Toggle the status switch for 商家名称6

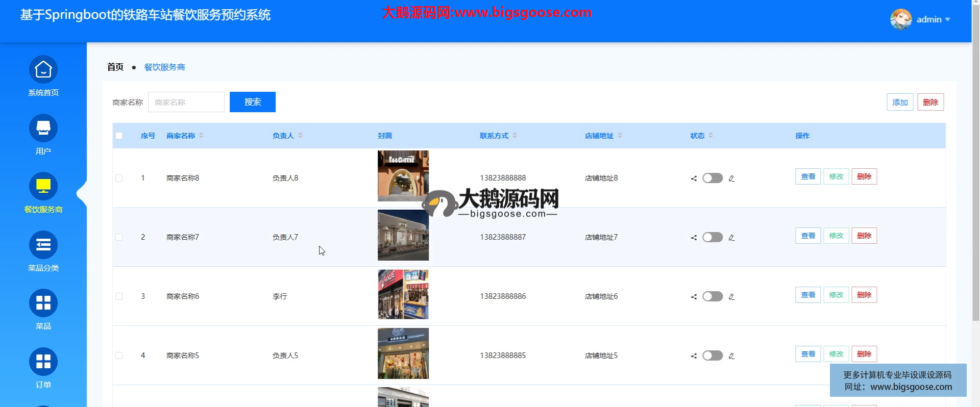(713, 296)
